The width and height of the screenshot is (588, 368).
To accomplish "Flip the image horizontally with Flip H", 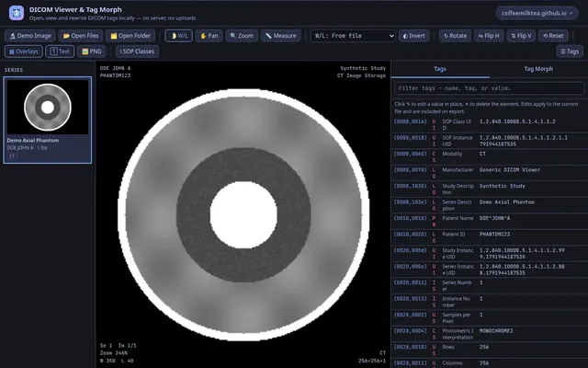I will coord(489,36).
